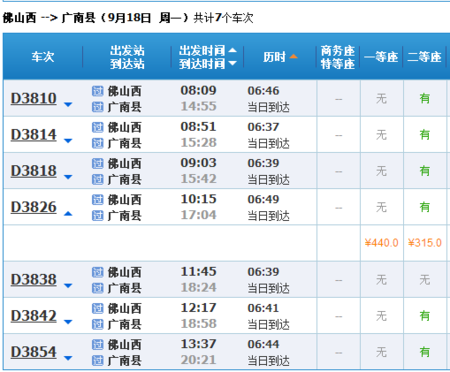Click the 到达时间 header label
The height and width of the screenshot is (372, 450).
202,63
